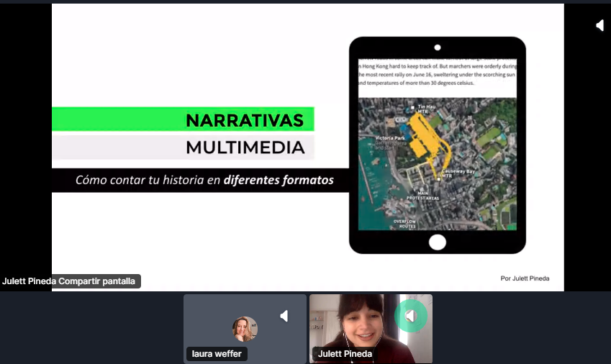This screenshot has height=364, width=611.
Task: Click the 'Julett Pineda' name label on the video
Action: [345, 354]
